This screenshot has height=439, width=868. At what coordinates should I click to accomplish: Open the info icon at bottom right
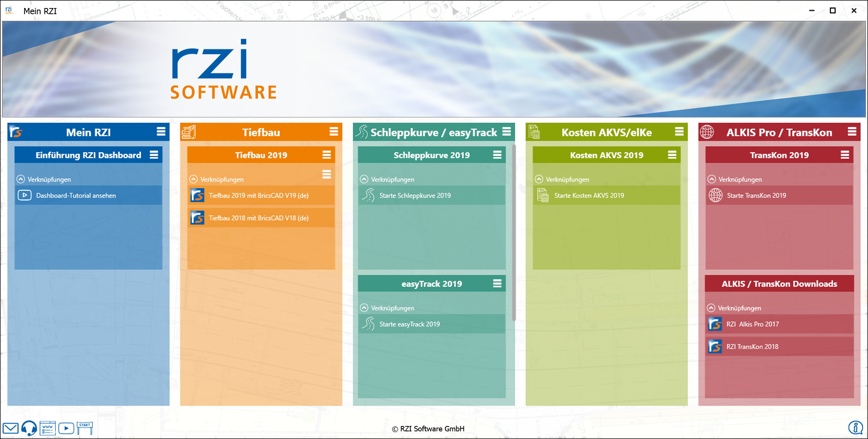coord(855,428)
